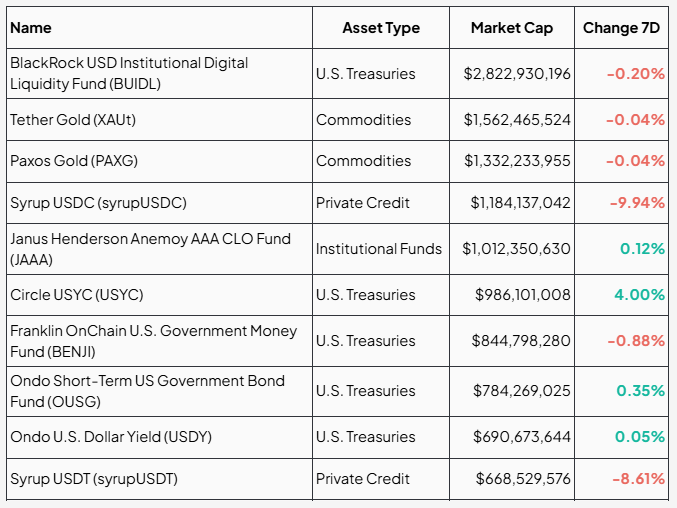Viewport: 677px width, 508px height.
Task: Click the Market Cap column header
Action: coord(511,28)
